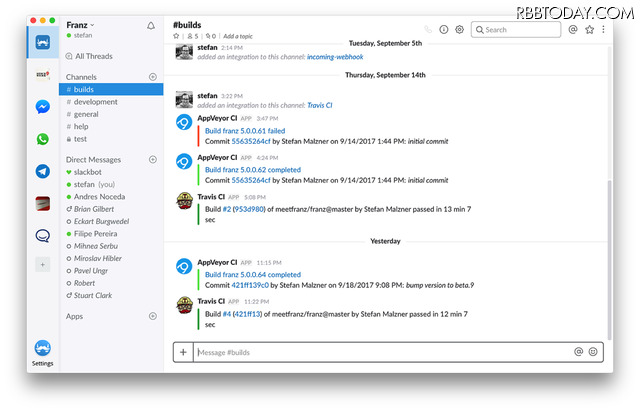640x411 pixels.
Task: Open the Franz team dropdown menu
Action: point(80,25)
